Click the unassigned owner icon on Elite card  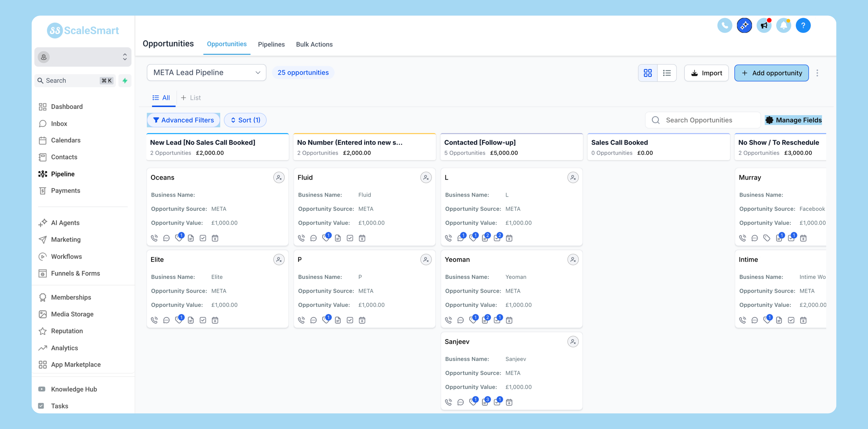278,259
